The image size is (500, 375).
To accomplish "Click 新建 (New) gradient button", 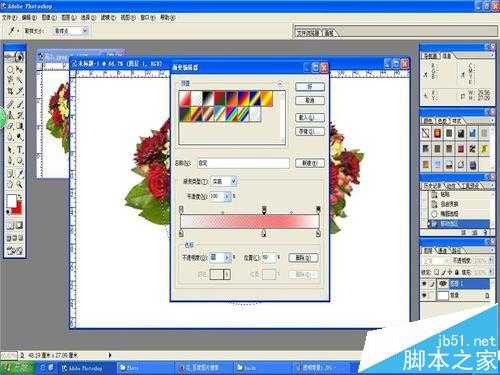I will coord(310,163).
